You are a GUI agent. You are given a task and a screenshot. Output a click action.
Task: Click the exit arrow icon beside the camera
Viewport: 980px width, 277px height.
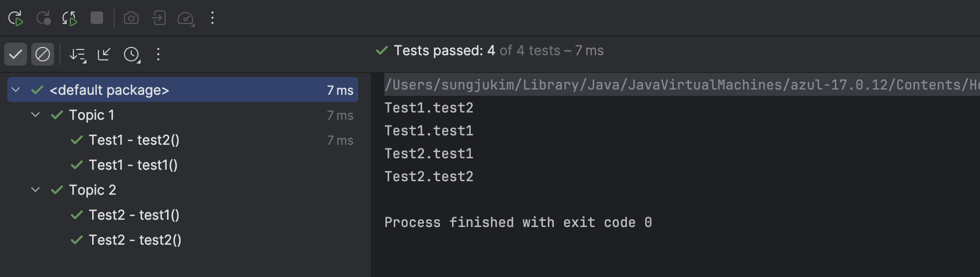click(x=159, y=18)
